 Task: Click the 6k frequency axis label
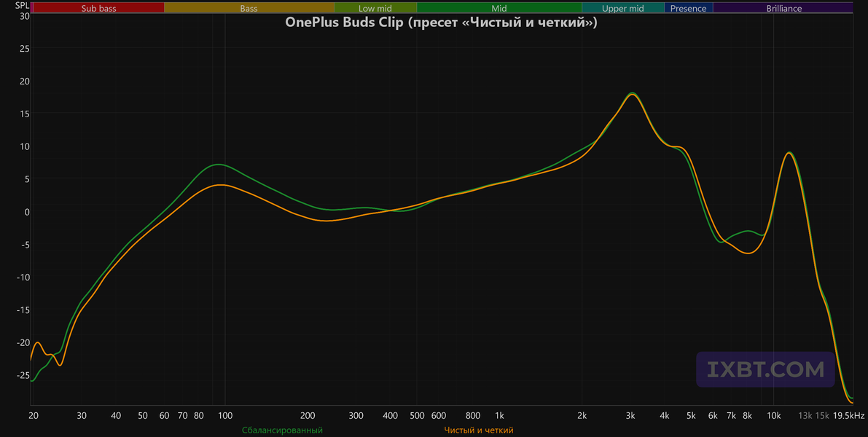click(713, 416)
